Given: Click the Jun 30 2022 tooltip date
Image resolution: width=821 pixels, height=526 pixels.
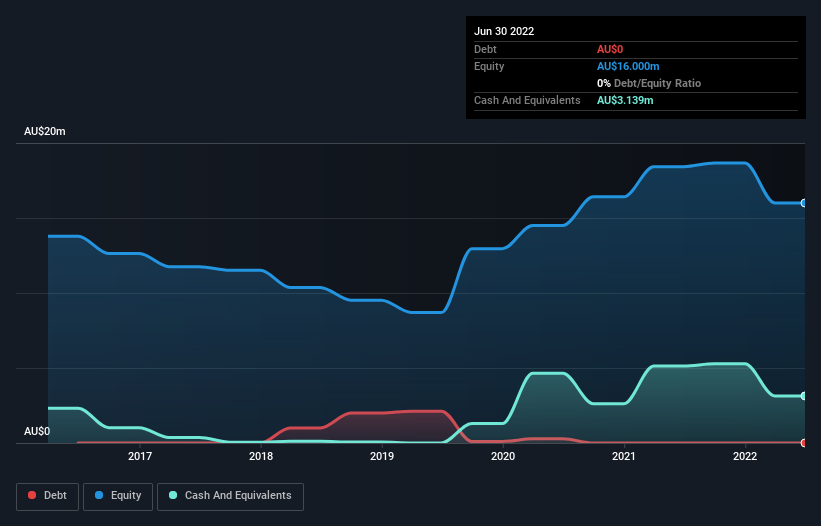Looking at the screenshot, I should click(x=504, y=31).
